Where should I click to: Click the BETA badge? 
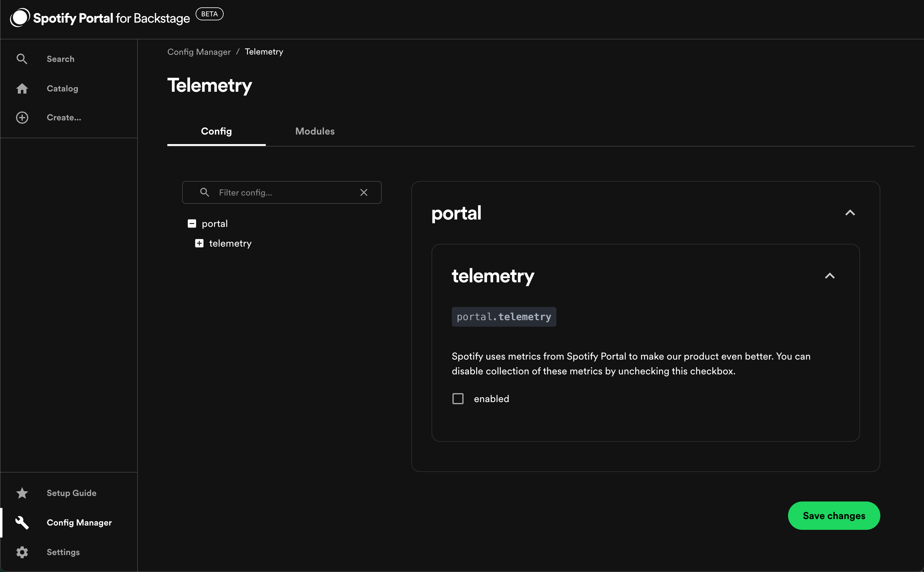209,14
